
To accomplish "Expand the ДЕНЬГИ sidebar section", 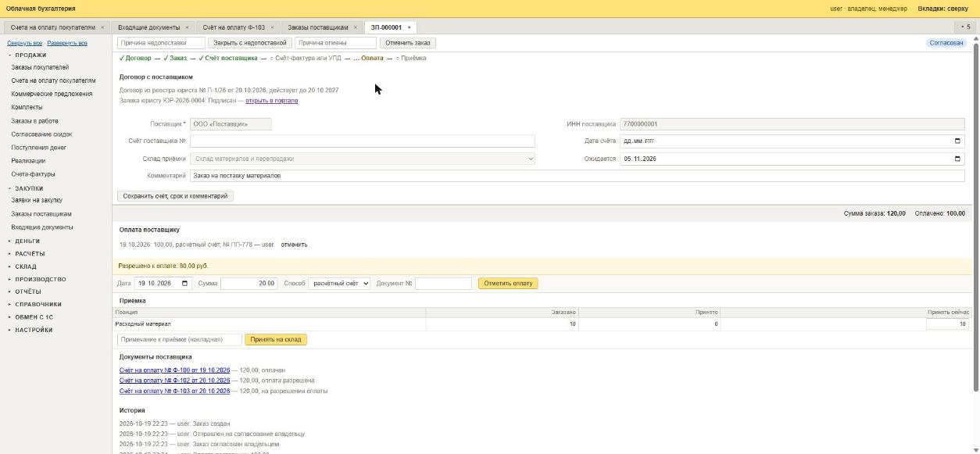I will [27, 241].
